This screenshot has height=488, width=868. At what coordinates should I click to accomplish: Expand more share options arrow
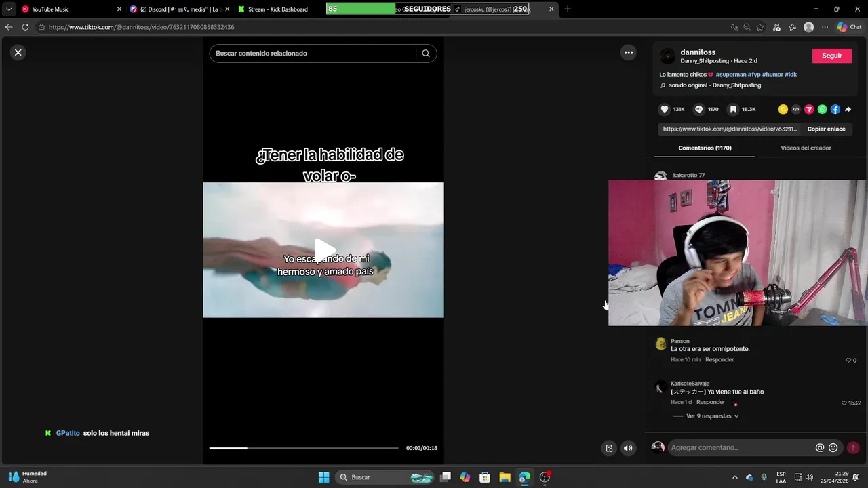pos(848,109)
